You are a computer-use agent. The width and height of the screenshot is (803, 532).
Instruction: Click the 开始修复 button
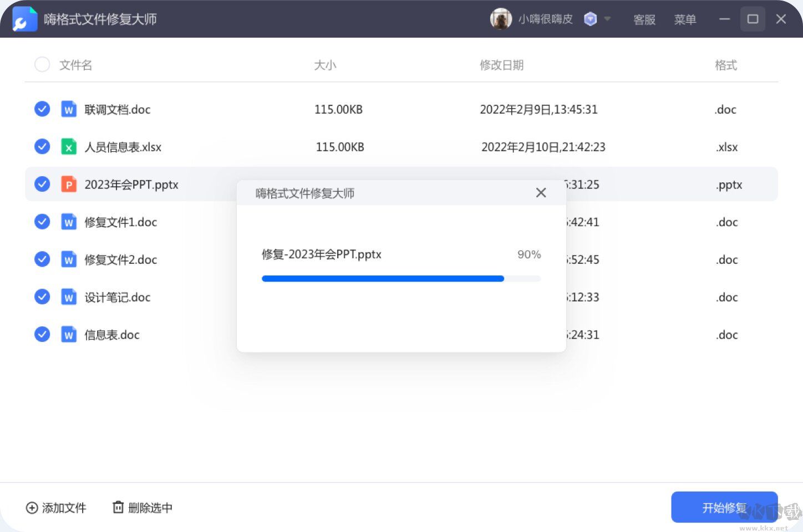pyautogui.click(x=724, y=508)
